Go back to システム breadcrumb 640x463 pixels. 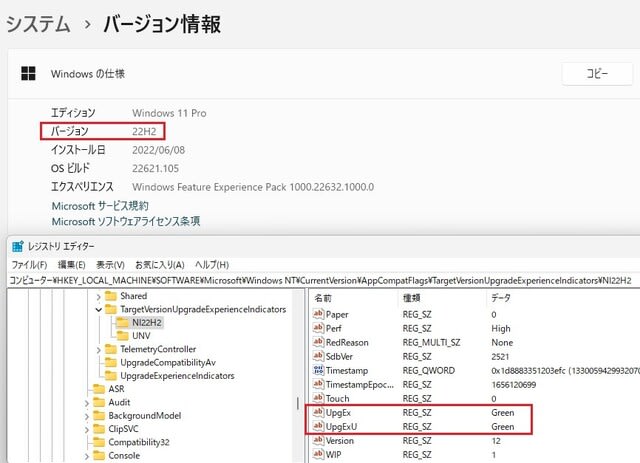(38, 24)
